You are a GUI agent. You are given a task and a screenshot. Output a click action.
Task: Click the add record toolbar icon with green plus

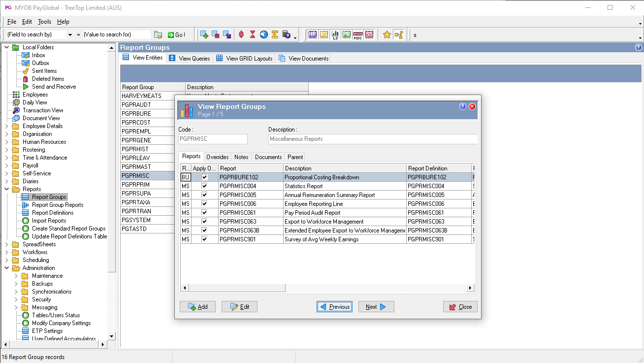click(x=204, y=34)
